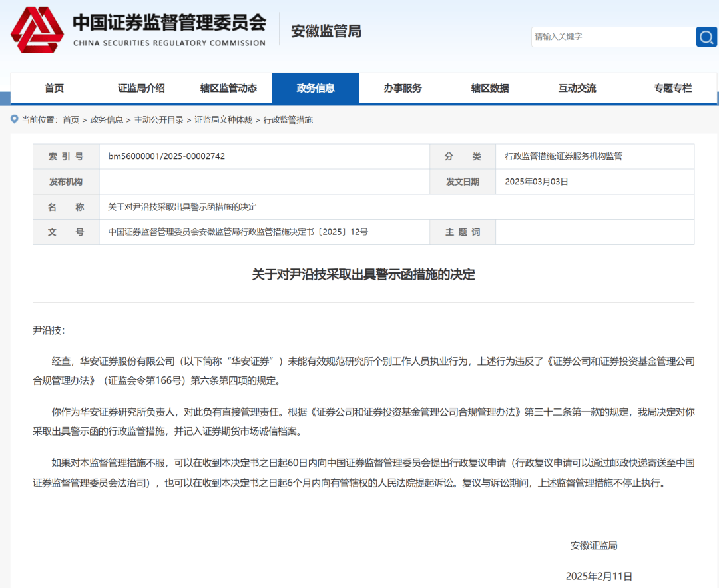Click the document number ending 〔2025〕12号
719x588 pixels.
238,232
